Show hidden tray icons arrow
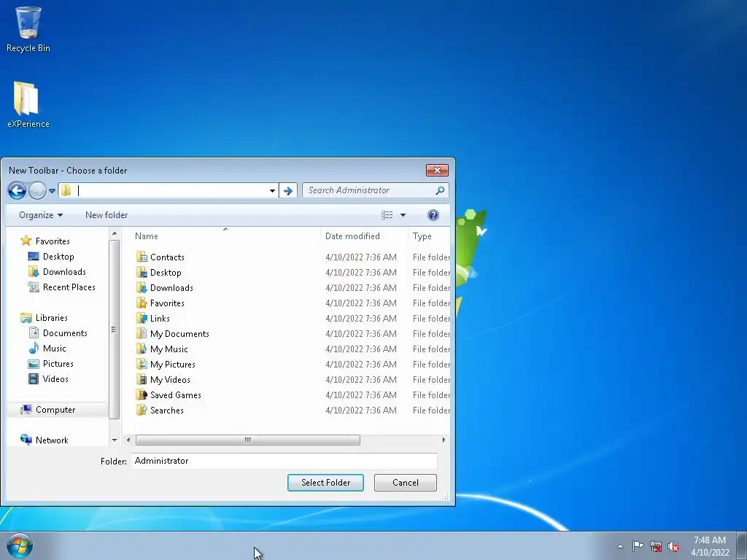 pos(620,546)
